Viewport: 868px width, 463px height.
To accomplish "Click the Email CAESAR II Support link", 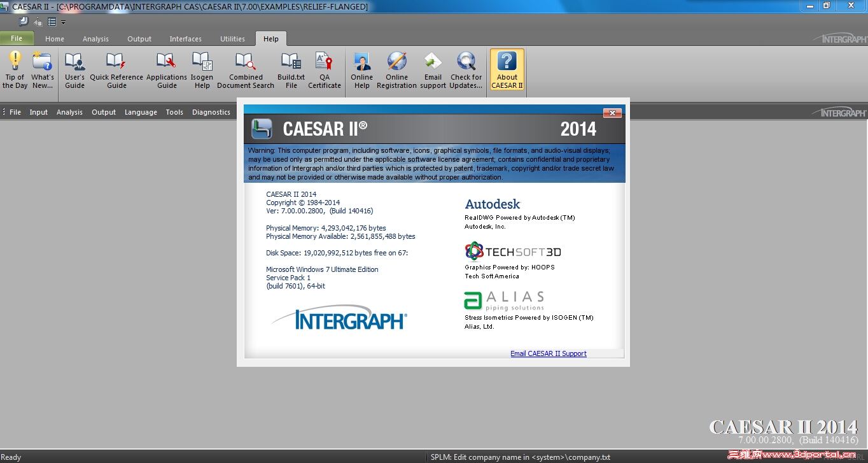I will tap(549, 353).
